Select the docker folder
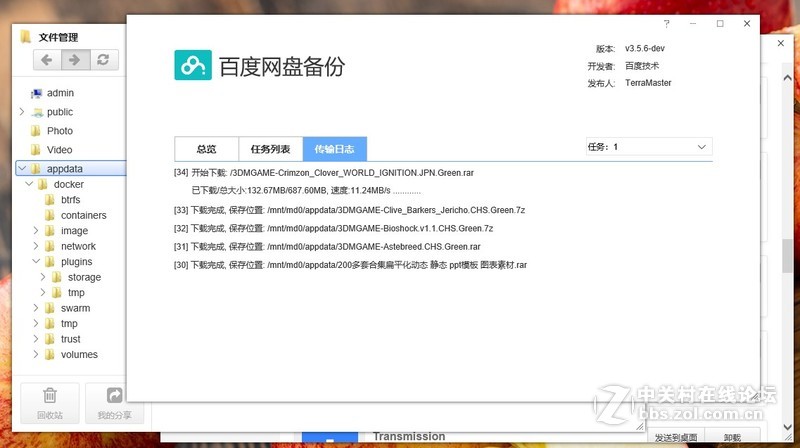The height and width of the screenshot is (448, 800). pos(68,184)
